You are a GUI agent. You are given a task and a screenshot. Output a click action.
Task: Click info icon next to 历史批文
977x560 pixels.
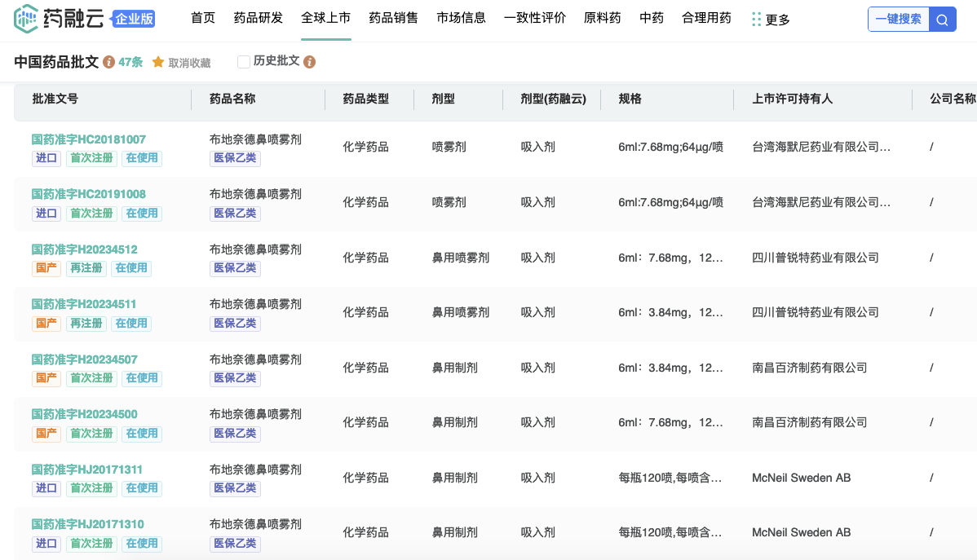coord(309,62)
